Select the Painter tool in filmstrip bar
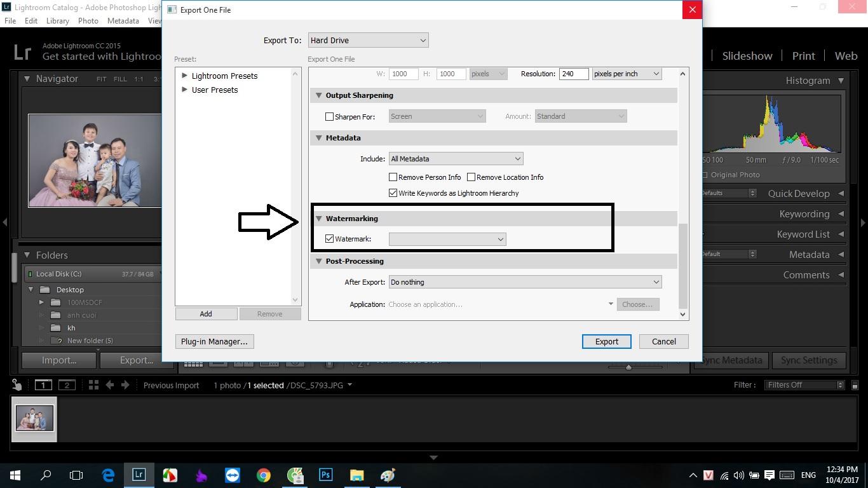 coord(17,384)
